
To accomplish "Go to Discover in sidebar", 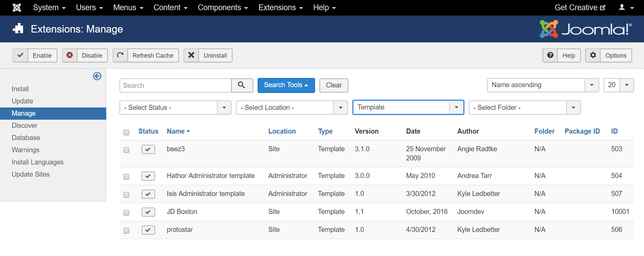I will [x=24, y=125].
